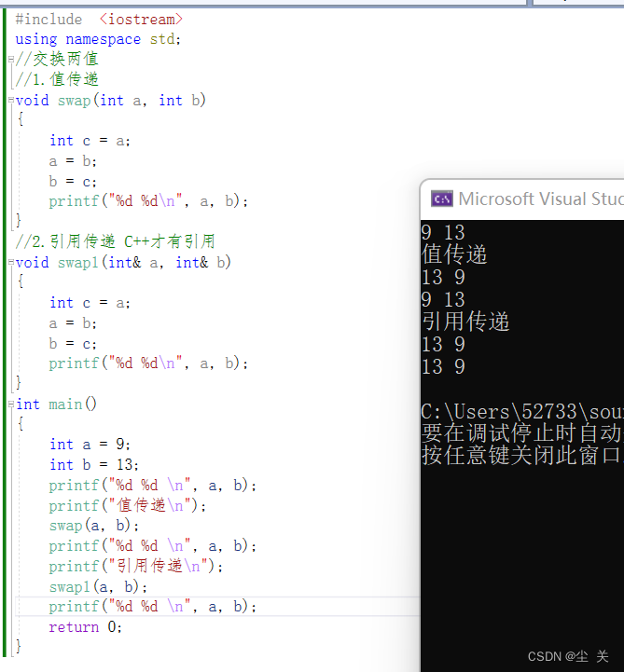
Task: Click the comment '//2.引用传递 C++才有引用'
Action: coord(115,241)
